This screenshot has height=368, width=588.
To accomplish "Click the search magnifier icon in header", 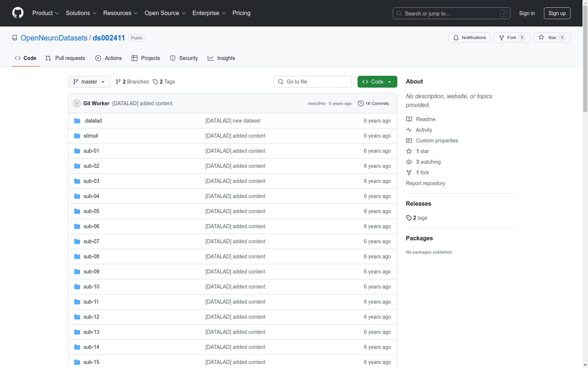I will click(399, 13).
